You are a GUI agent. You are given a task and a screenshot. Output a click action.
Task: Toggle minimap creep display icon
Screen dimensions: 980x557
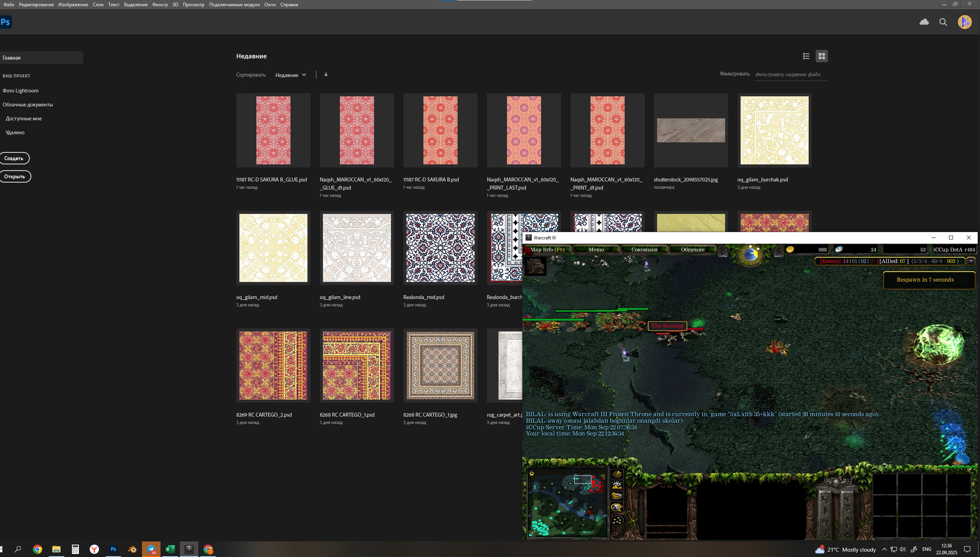point(617,508)
